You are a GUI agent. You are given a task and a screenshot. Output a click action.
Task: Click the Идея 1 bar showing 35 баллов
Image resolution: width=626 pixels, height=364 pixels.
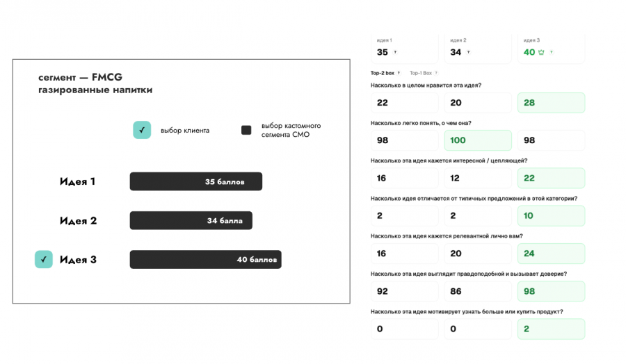(x=195, y=181)
